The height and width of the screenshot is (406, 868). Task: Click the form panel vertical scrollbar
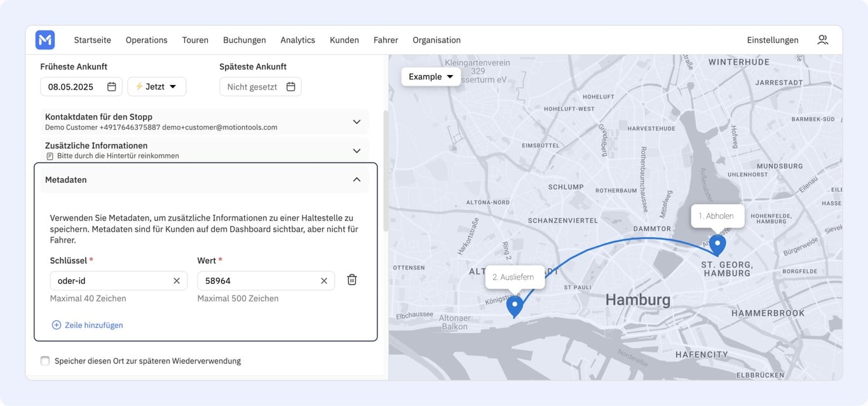click(x=386, y=172)
